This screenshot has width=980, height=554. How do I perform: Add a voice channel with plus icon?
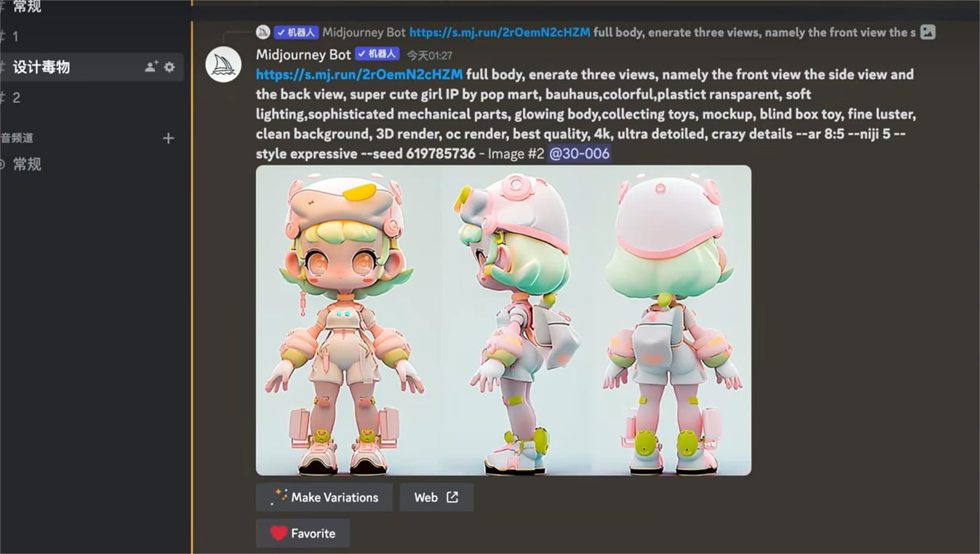pos(169,138)
